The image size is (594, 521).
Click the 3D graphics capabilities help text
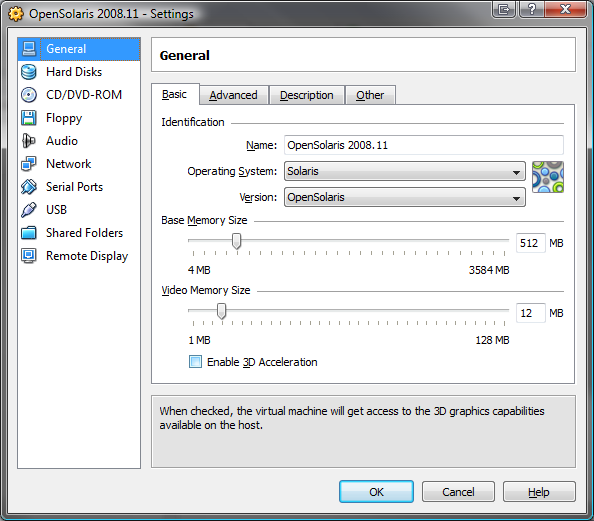pos(352,418)
